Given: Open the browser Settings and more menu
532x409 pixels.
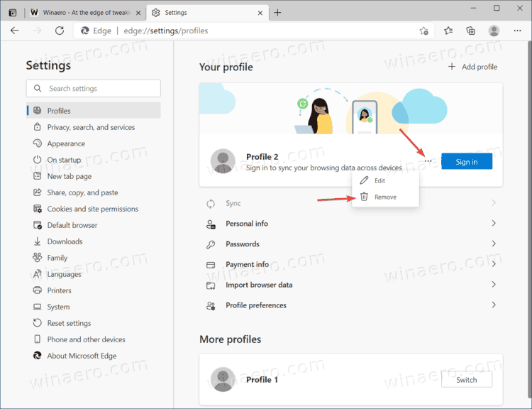Looking at the screenshot, I should pyautogui.click(x=516, y=31).
